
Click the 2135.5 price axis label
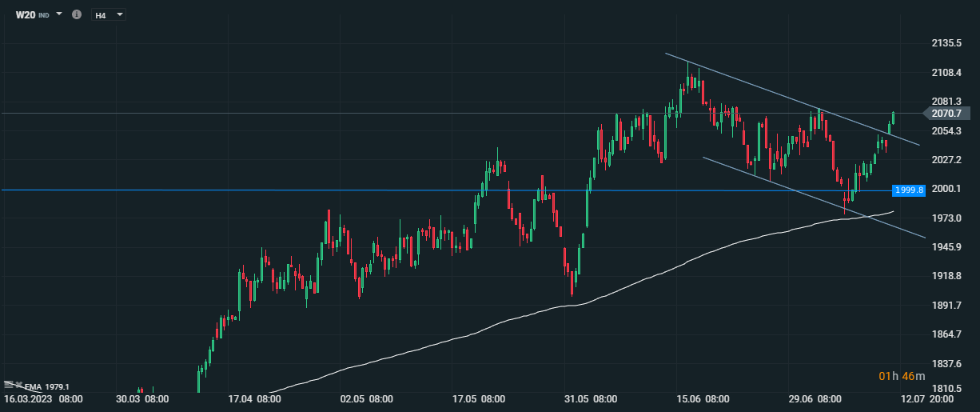point(946,43)
